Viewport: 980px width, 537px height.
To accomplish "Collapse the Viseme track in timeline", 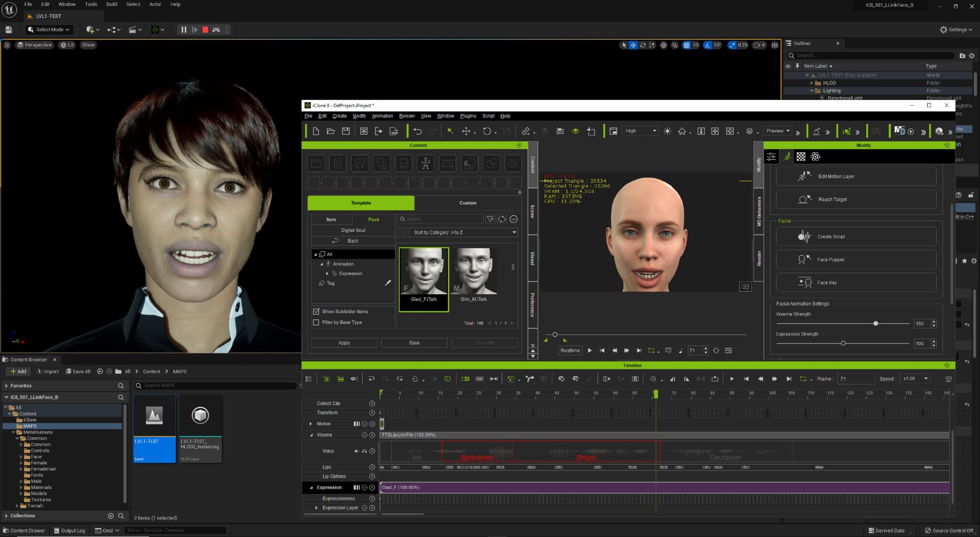I will coord(311,435).
